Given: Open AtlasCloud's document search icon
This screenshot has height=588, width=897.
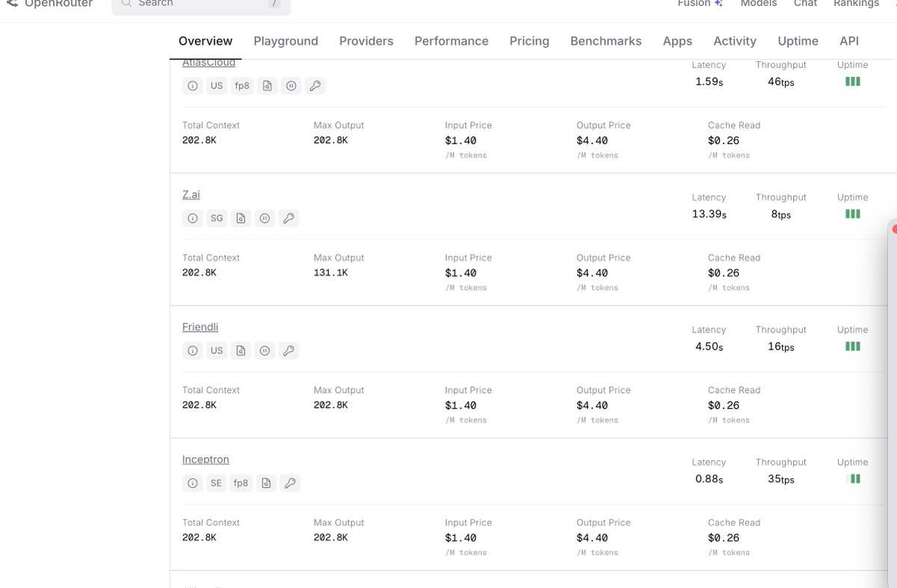Looking at the screenshot, I should [x=267, y=86].
